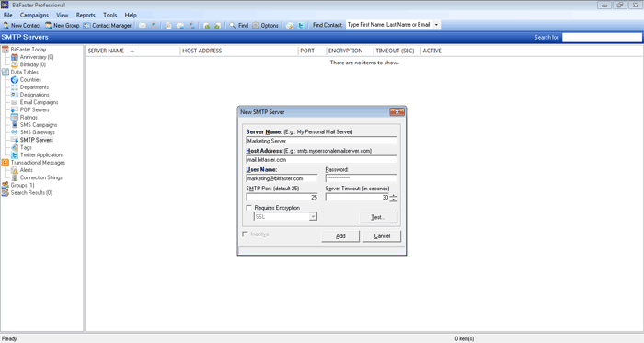This screenshot has height=343, width=644.
Task: Open the Campaigns menu
Action: click(x=34, y=15)
